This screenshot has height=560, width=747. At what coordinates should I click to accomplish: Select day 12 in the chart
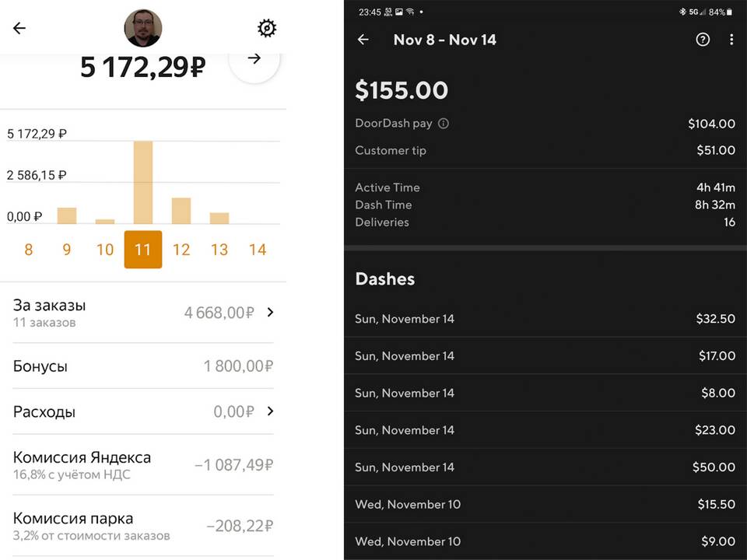click(x=181, y=250)
